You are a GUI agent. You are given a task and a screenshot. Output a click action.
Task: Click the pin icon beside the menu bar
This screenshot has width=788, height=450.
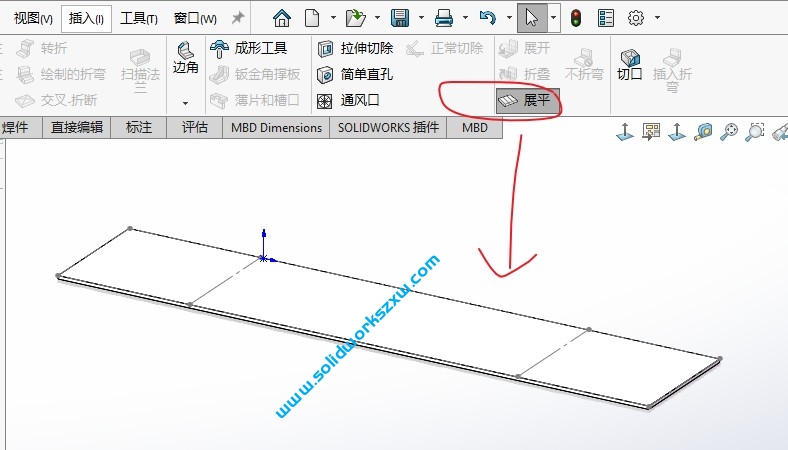pos(238,18)
